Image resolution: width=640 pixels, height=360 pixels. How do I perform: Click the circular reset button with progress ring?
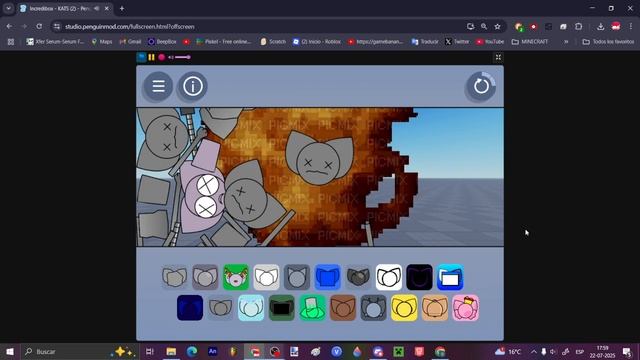481,86
